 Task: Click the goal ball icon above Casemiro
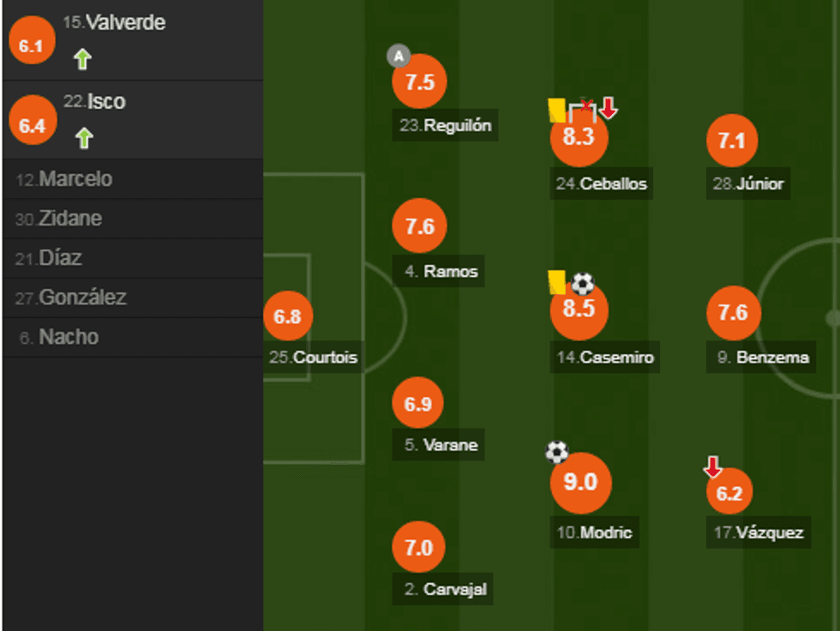coord(583,283)
